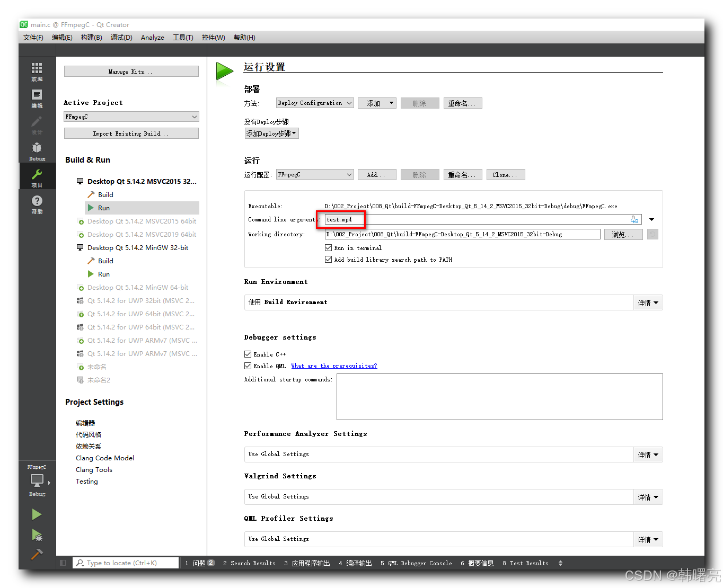The width and height of the screenshot is (723, 588).
Task: Open the Active Project FFmpegC dropdown
Action: click(131, 117)
